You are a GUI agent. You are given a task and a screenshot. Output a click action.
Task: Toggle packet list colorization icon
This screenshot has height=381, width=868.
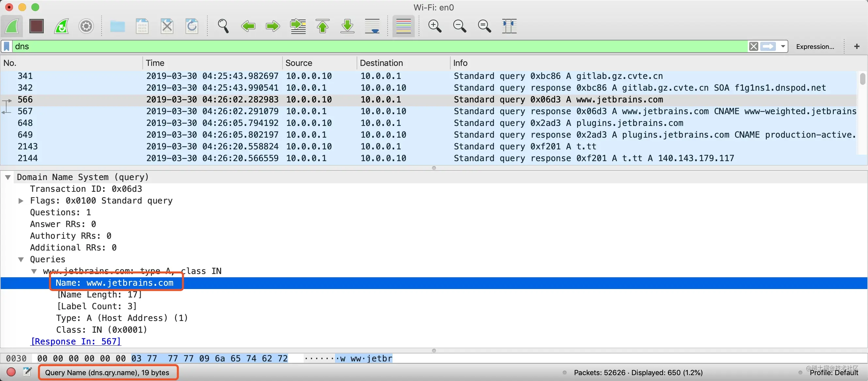click(x=403, y=26)
